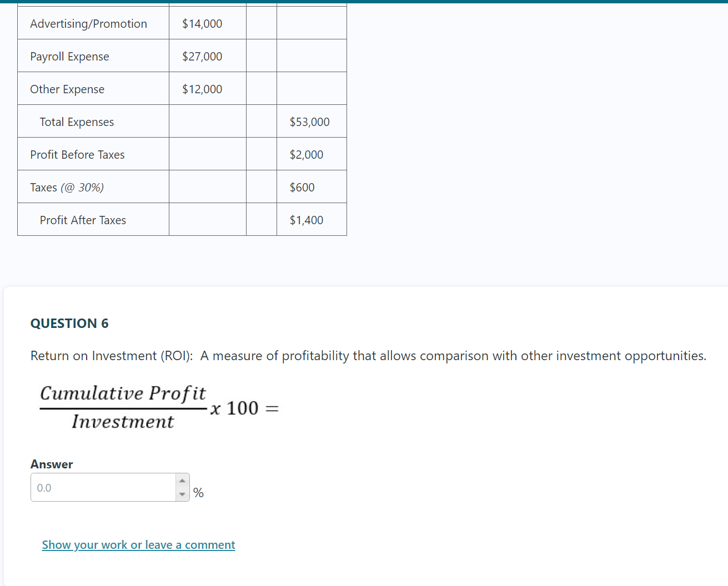Image resolution: width=728 pixels, height=586 pixels.
Task: Click the $14,000 advertising amount cell
Action: coord(202,23)
